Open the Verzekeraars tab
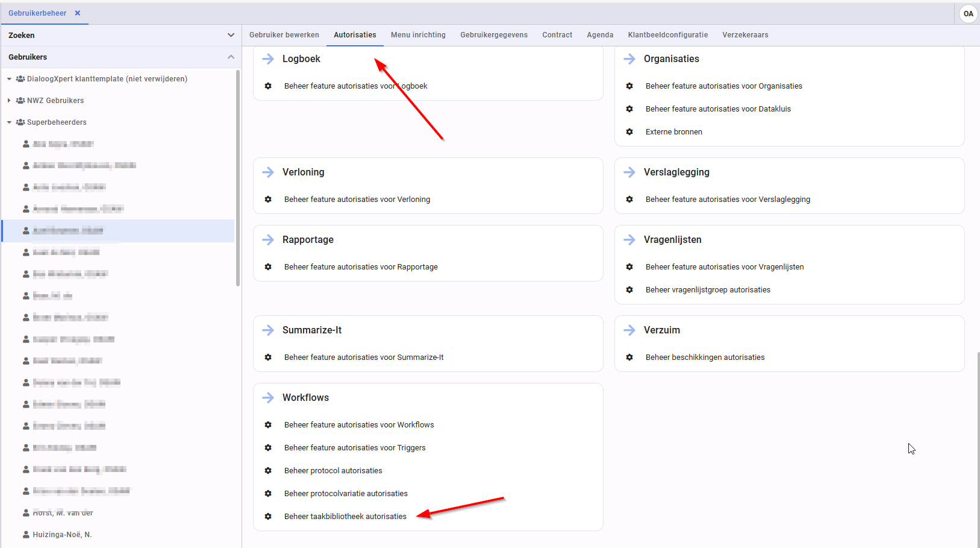The height and width of the screenshot is (548, 980). pyautogui.click(x=745, y=35)
